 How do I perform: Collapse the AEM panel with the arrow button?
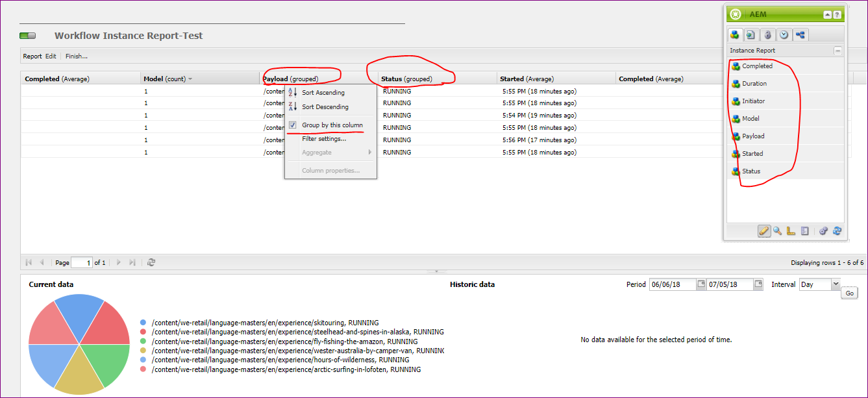click(x=827, y=14)
